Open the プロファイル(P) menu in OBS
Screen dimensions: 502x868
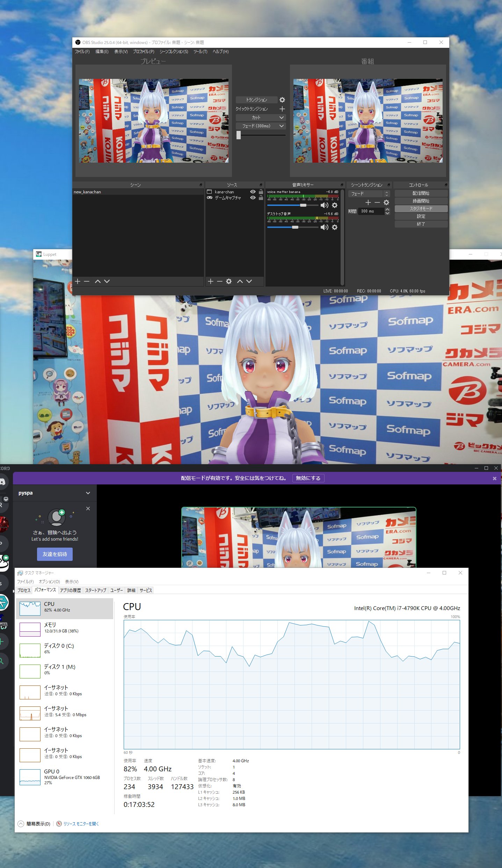144,52
